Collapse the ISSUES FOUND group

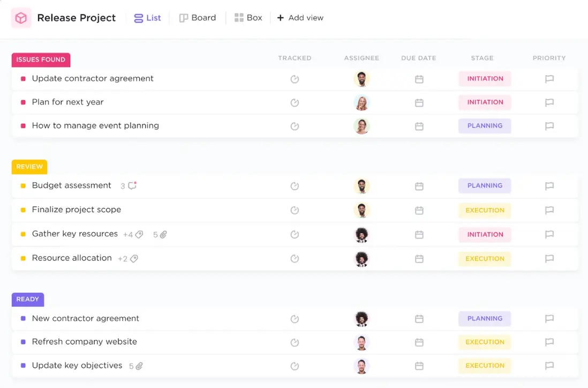(x=41, y=59)
